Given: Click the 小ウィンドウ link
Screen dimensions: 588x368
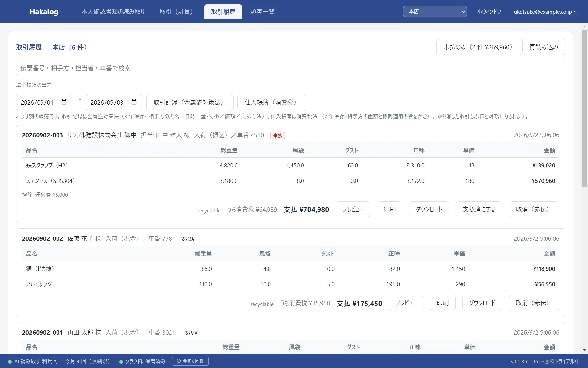Looking at the screenshot, I should (x=489, y=12).
